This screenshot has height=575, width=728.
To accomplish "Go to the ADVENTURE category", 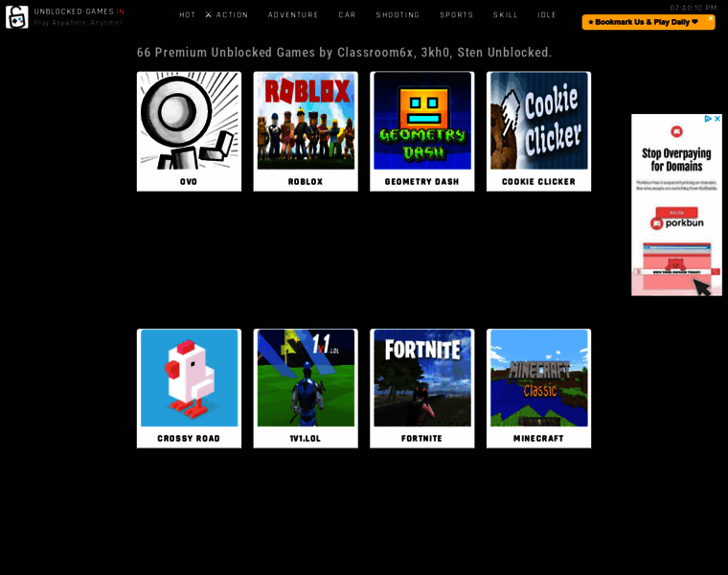I will 293,15.
